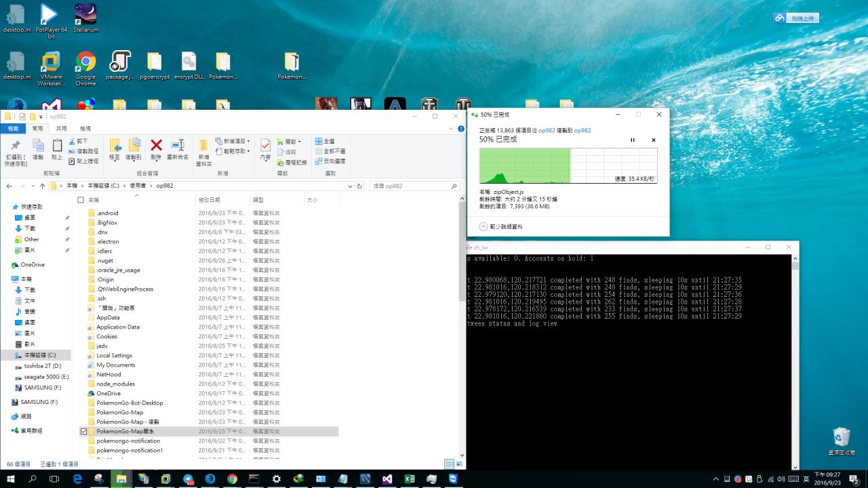The image size is (868, 488).
Task: Click Invert selection in the ribbon
Action: 330,161
